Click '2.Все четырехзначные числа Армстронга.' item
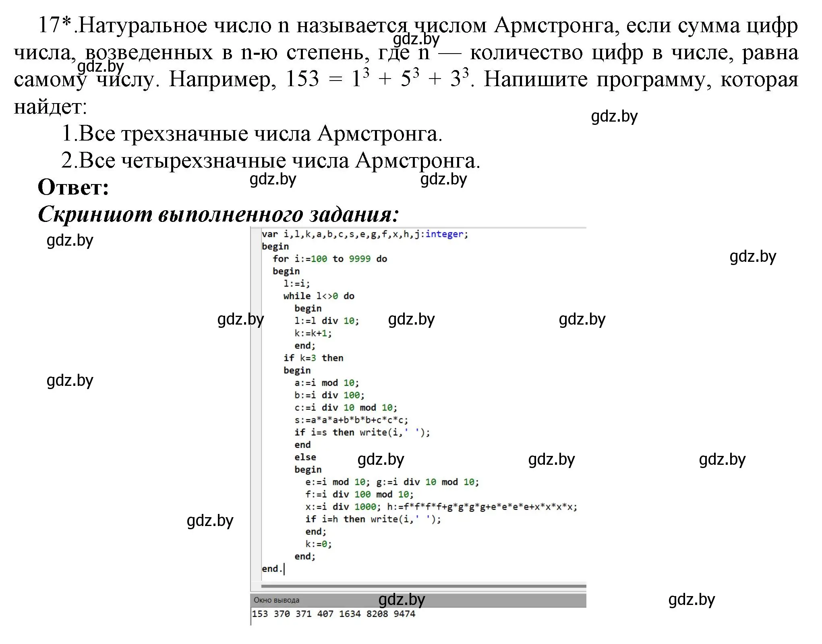This screenshot has width=822, height=644. click(x=271, y=161)
